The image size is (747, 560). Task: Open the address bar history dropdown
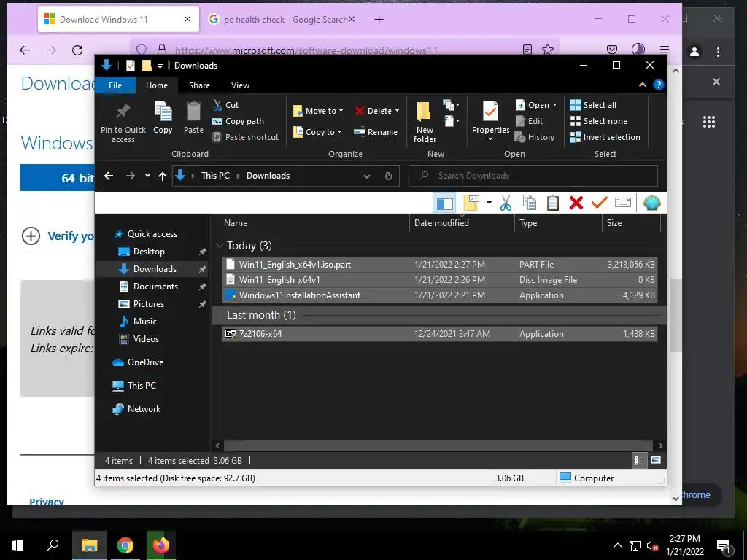[367, 176]
